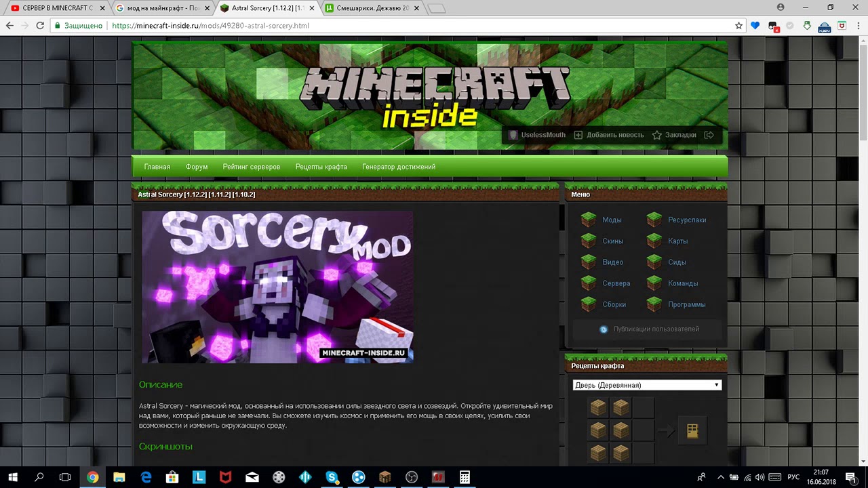
Task: Open the Команды section link
Action: click(683, 283)
